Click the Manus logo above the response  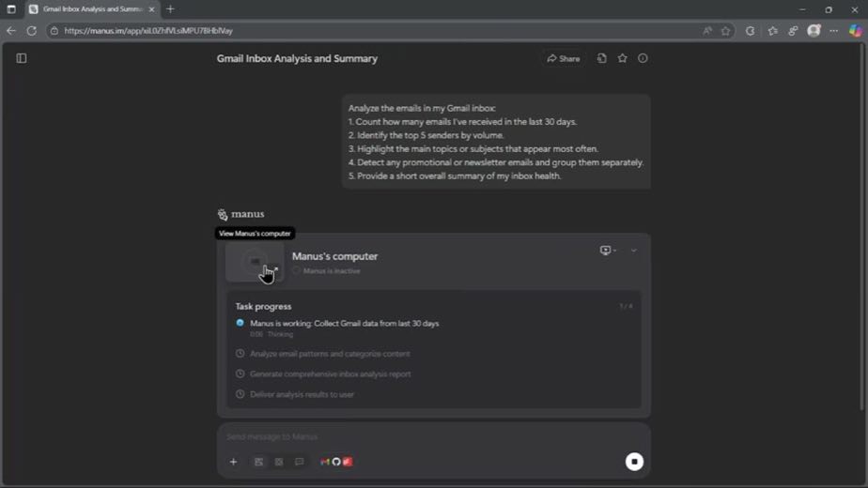pyautogui.click(x=240, y=214)
